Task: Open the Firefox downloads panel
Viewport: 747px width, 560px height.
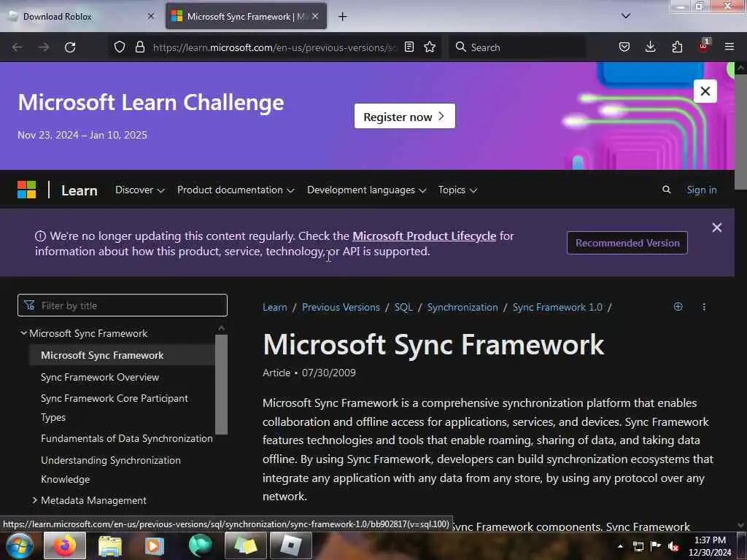Action: point(650,47)
